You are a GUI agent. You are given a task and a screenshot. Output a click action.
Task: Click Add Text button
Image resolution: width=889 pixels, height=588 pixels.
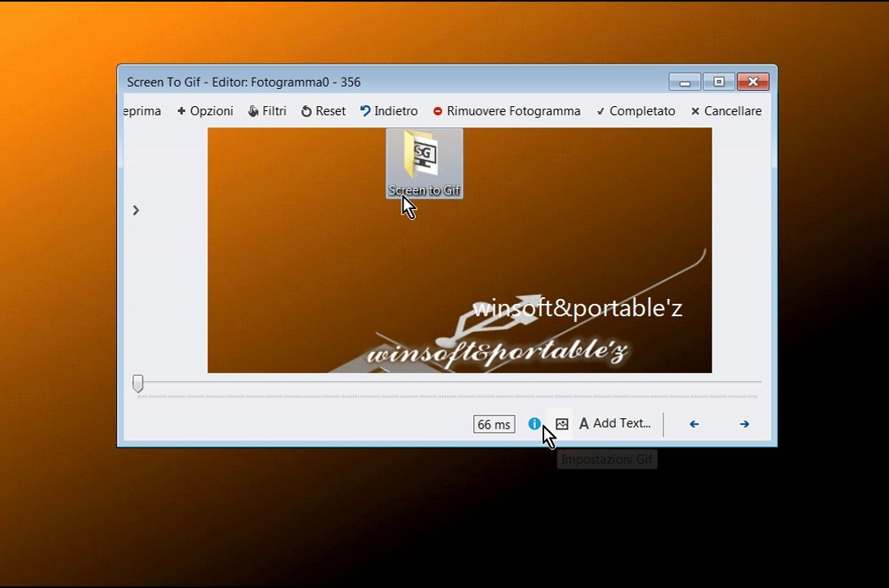(615, 423)
